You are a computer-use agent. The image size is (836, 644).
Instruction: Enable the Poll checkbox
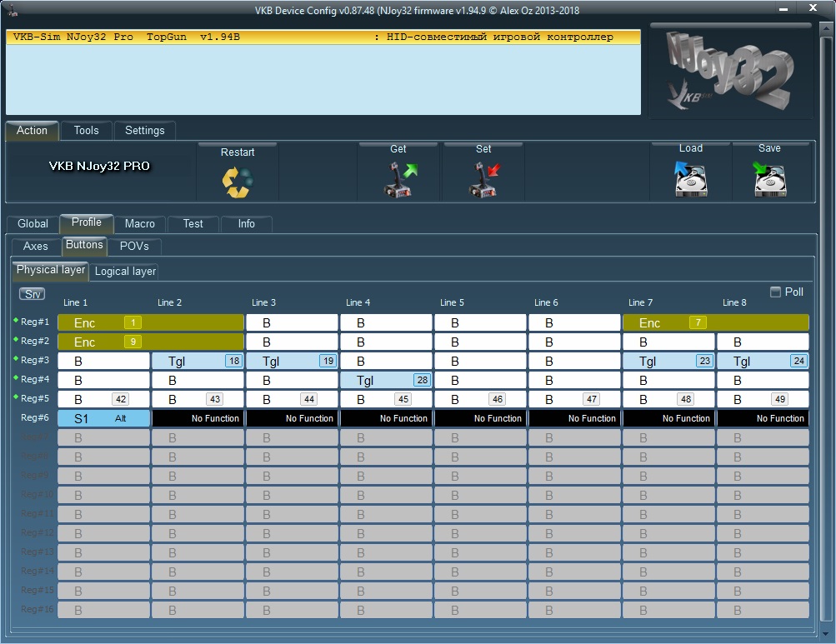[776, 292]
